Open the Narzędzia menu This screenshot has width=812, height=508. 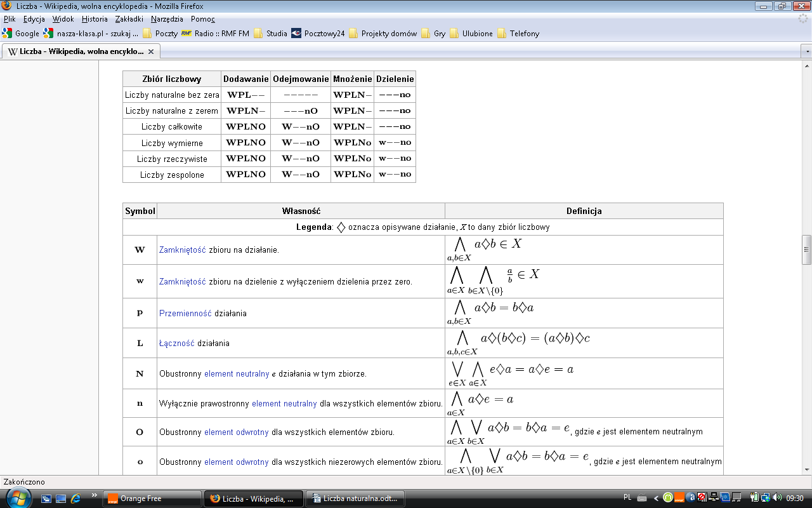tap(167, 19)
